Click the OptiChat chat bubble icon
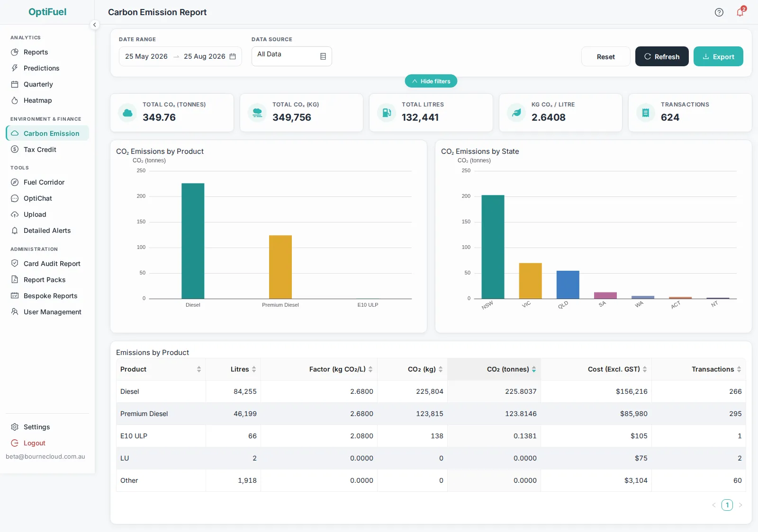 (15, 198)
